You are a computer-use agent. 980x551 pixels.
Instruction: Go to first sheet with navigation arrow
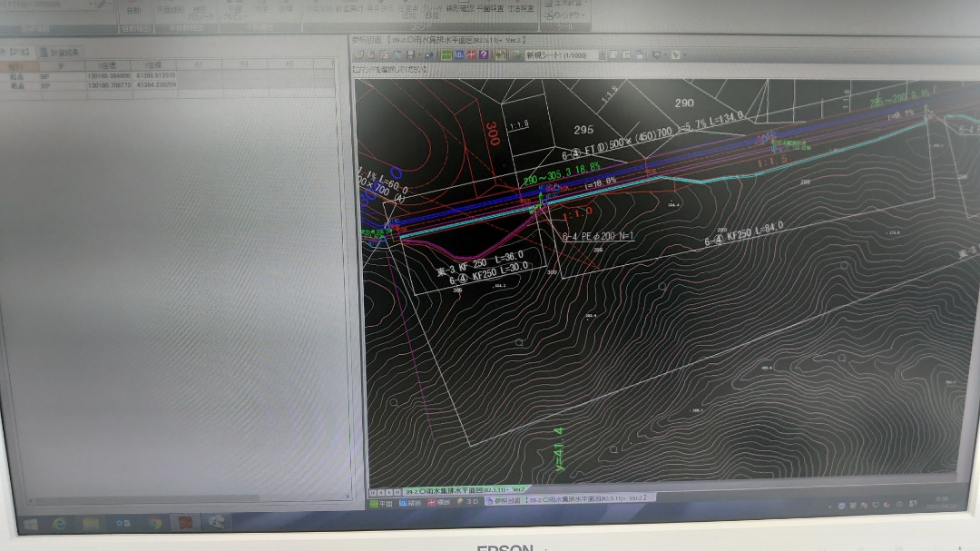pyautogui.click(x=373, y=493)
